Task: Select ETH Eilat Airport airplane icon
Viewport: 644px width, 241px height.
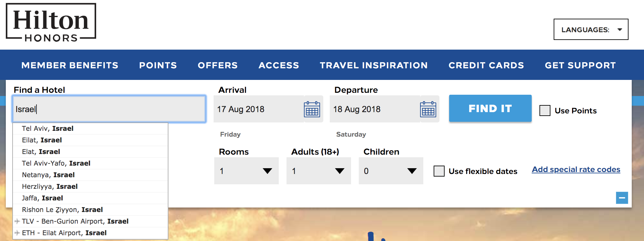Action: 17,233
